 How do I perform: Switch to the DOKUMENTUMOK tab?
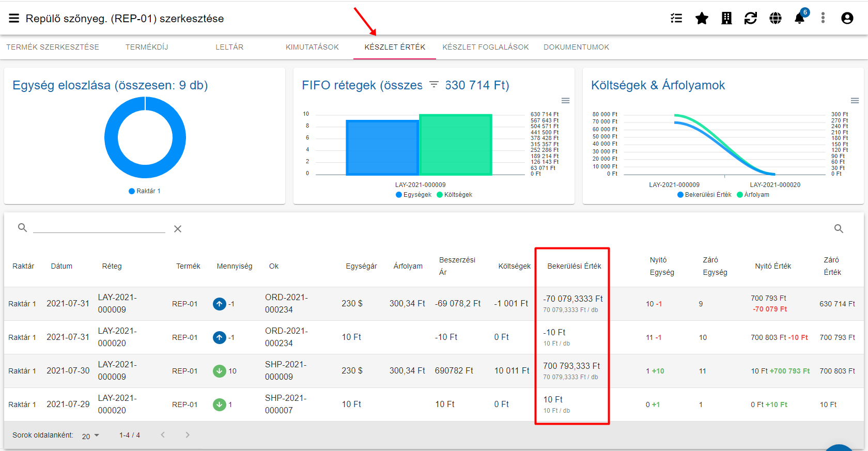tap(576, 47)
